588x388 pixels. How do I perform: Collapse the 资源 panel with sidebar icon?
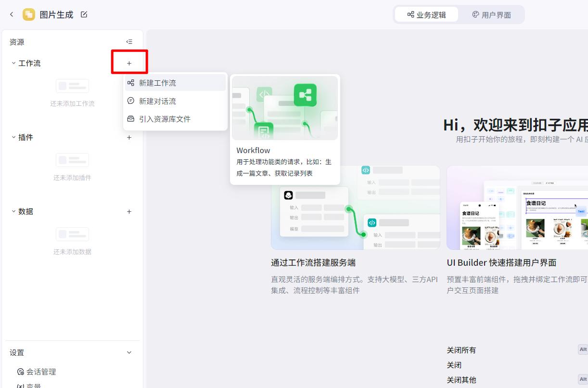pos(129,41)
